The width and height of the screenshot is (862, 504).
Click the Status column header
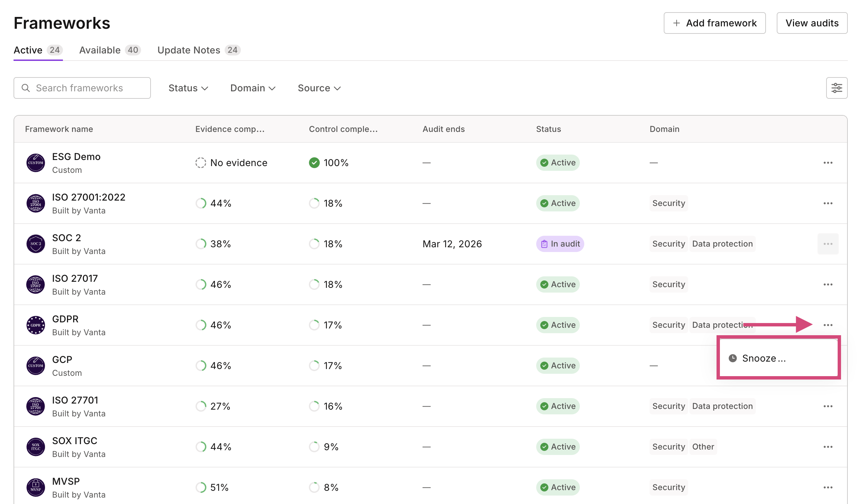tap(548, 129)
